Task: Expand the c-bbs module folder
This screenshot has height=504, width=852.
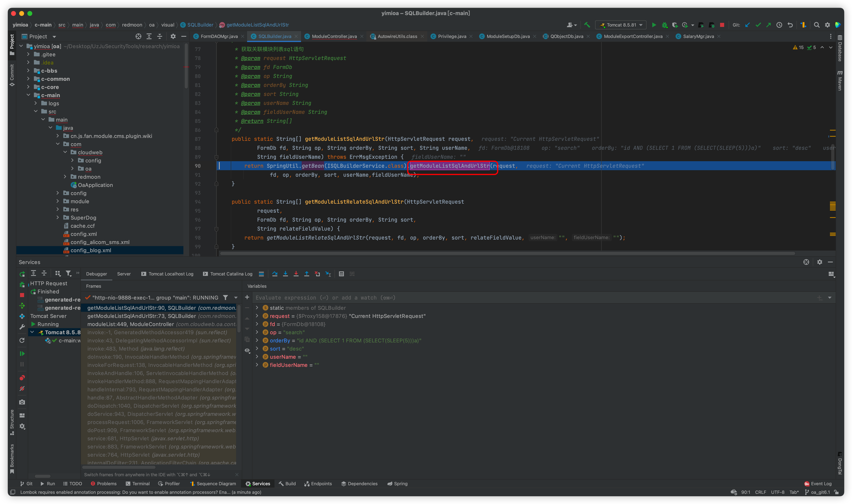Action: pos(28,71)
